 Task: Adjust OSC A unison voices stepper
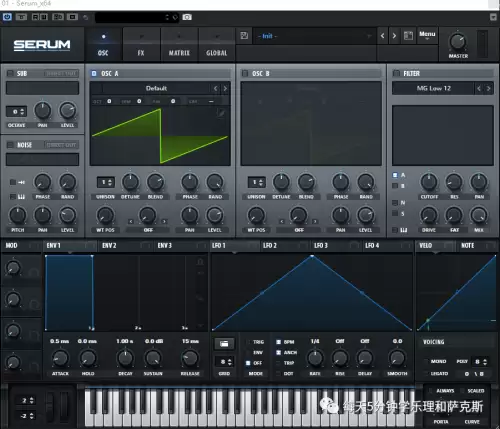pos(106,182)
